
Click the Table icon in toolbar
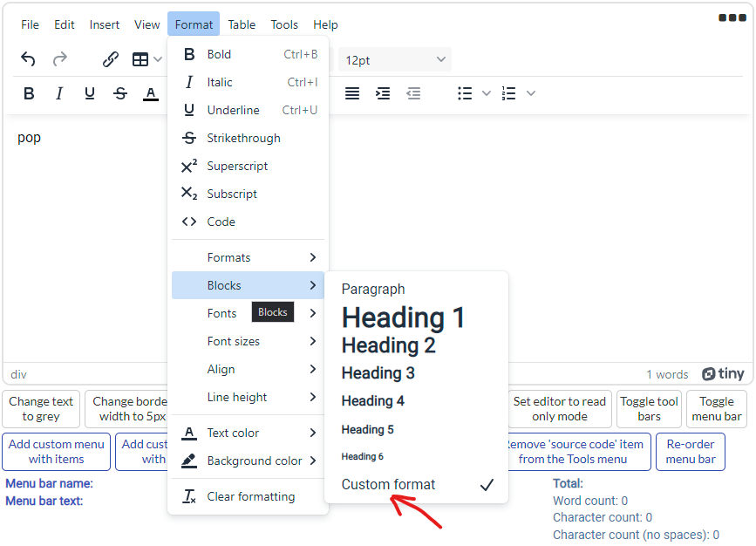[x=140, y=59]
